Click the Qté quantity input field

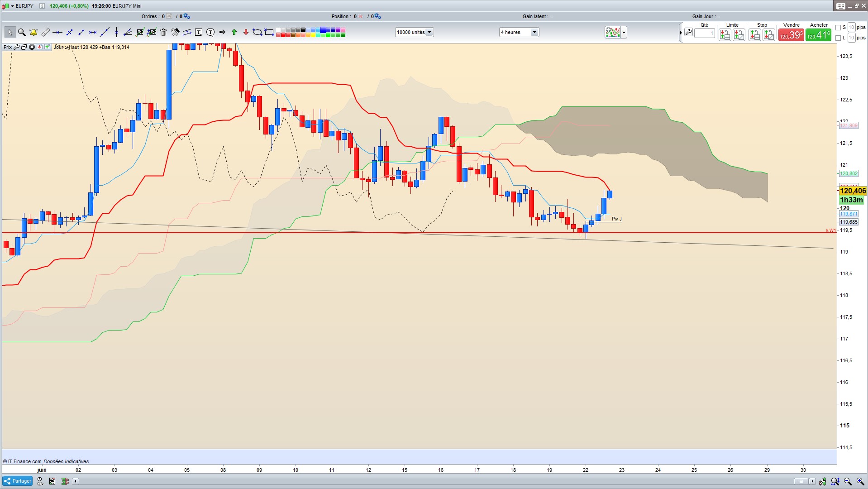705,33
